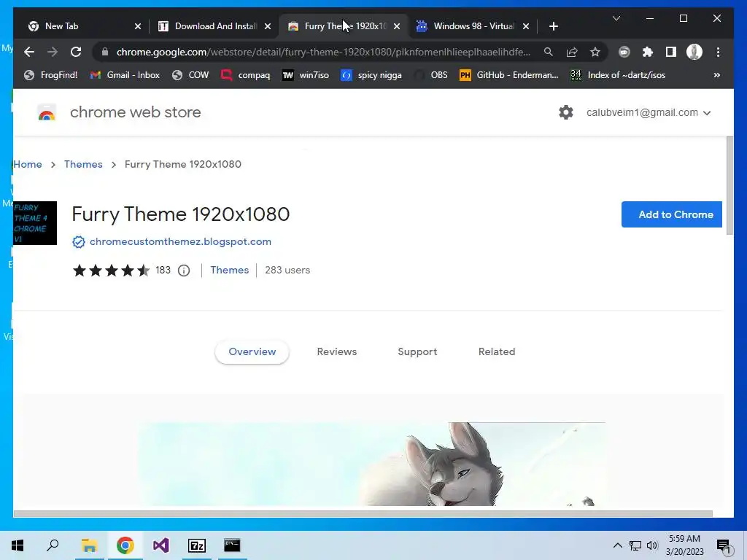
Task: Open Visual Studio from the taskbar
Action: coord(161,545)
